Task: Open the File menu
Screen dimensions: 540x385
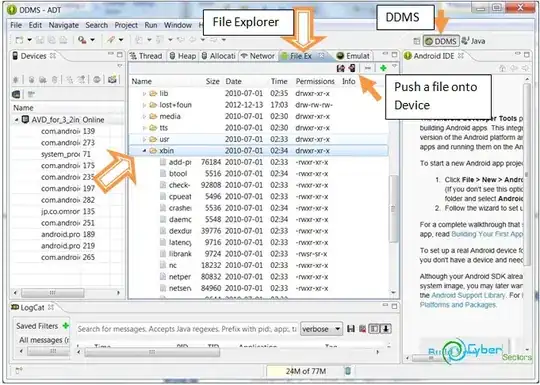Action: click(16, 25)
